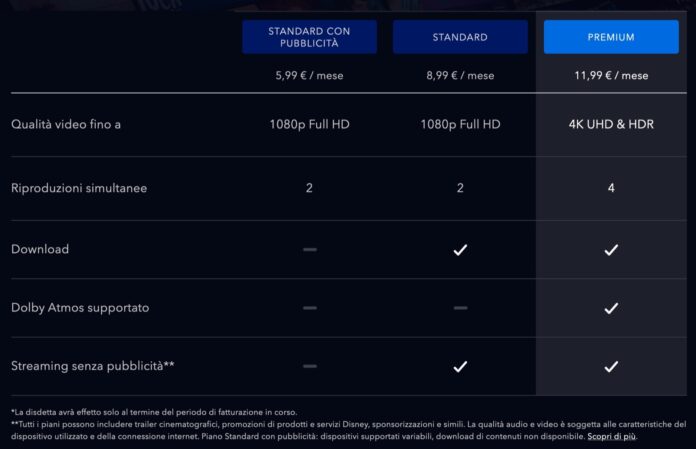Choose the Standard plan button
Viewport: 696px width, 449px height.
tap(460, 37)
